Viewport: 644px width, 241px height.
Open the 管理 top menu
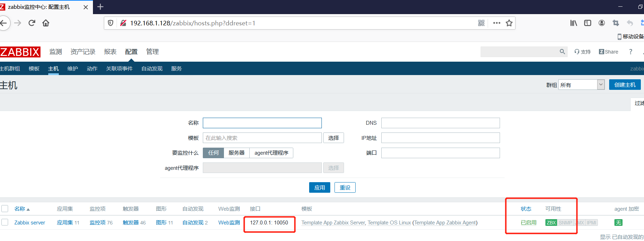pos(152,52)
